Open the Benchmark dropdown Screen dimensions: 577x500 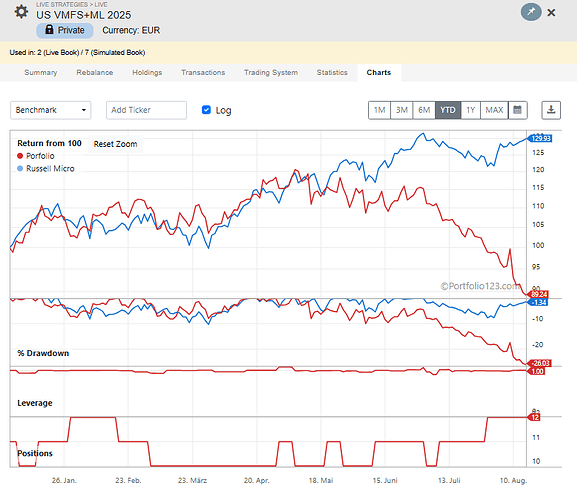tap(50, 110)
